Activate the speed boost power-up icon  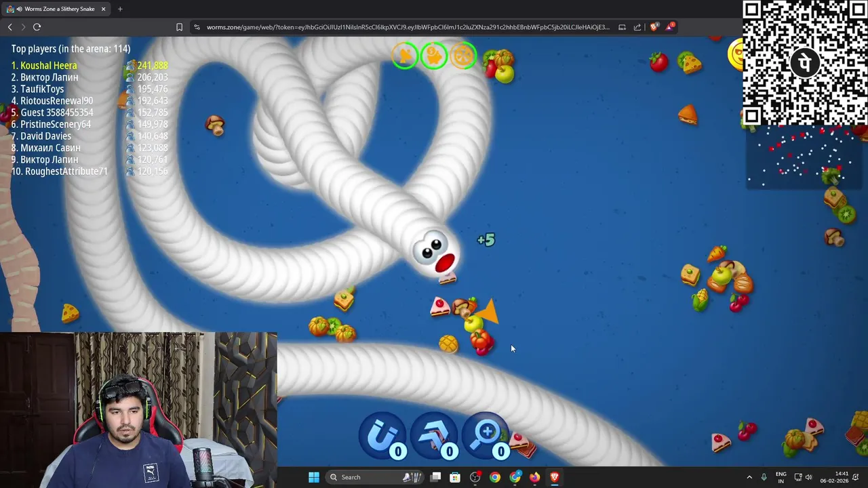click(434, 434)
